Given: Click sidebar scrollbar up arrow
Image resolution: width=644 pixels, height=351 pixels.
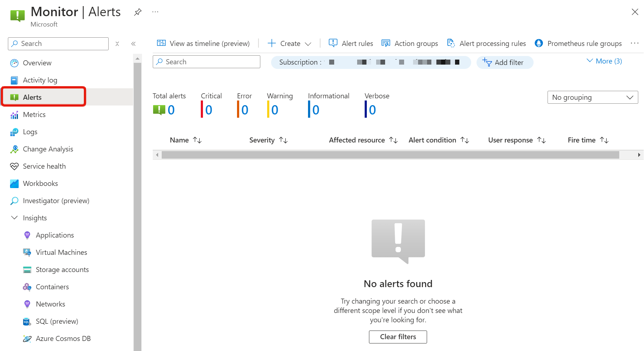Looking at the screenshot, I should (137, 58).
